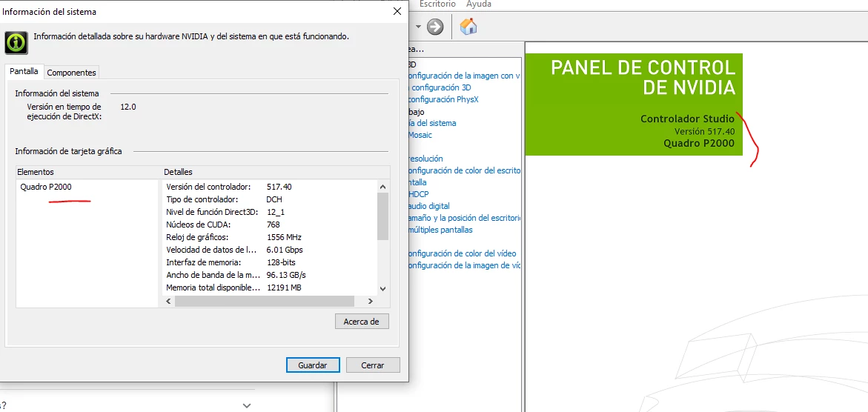868x412 pixels.
Task: Click the Reloj de gráficos 1556 MHz row
Action: pos(271,238)
